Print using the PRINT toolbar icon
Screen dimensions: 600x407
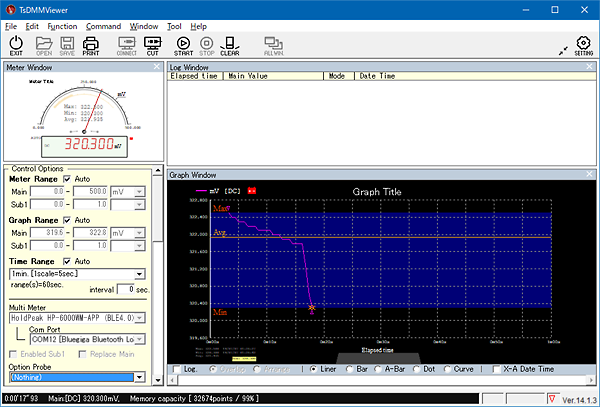(90, 45)
